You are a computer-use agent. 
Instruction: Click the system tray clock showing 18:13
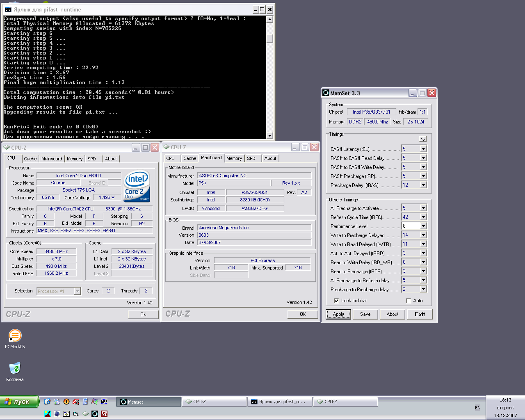(x=505, y=400)
